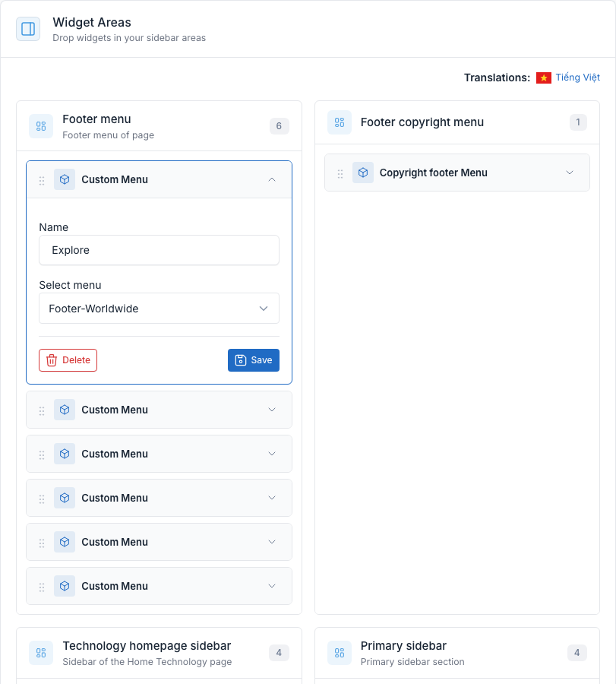
Task: Click the Vietnam flag icon
Action: 544,78
